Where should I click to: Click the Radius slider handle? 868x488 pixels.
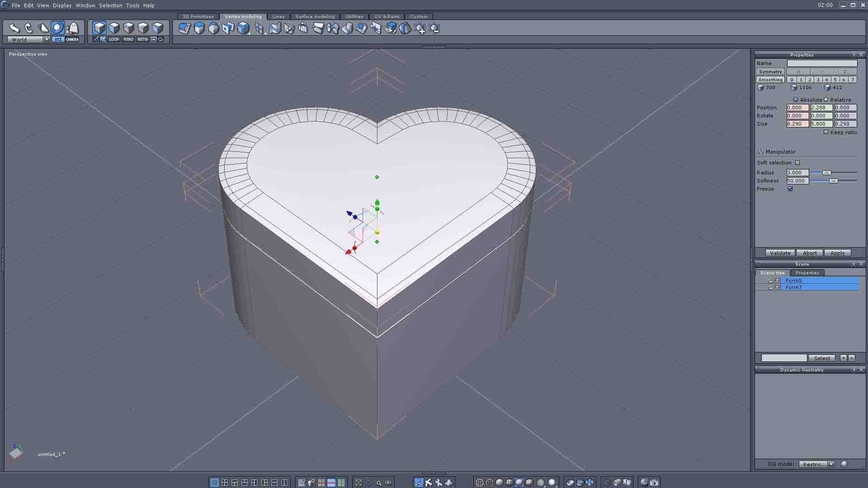coord(826,173)
